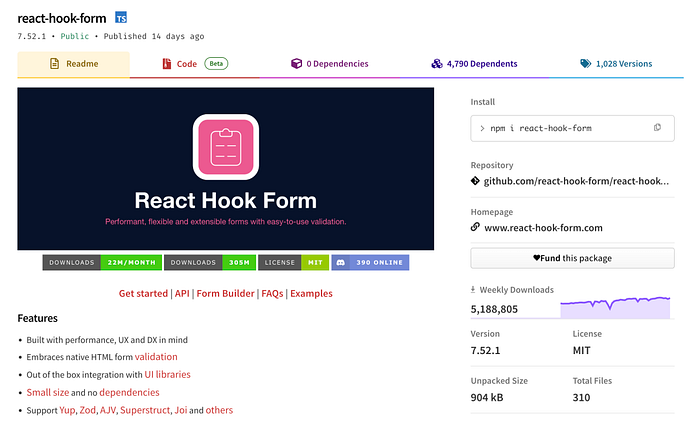Screen dimensions: 700x423
Task: Click the homepage chain link icon
Action: (475, 227)
